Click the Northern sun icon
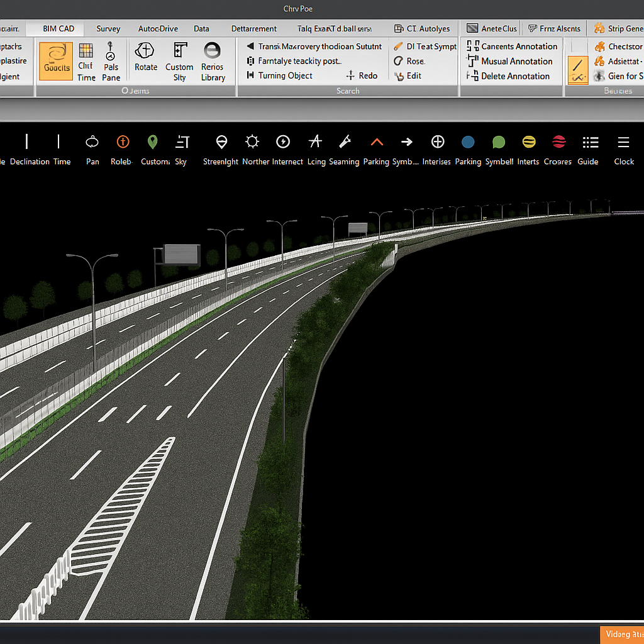The image size is (644, 644). pos(252,142)
